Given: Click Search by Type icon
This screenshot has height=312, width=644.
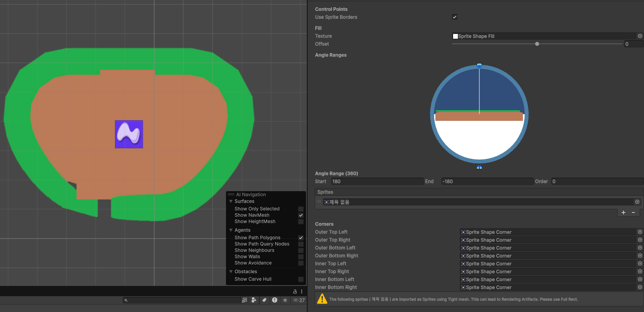Looking at the screenshot, I should tap(254, 300).
